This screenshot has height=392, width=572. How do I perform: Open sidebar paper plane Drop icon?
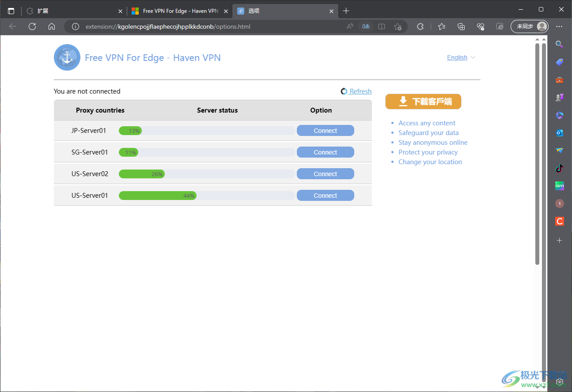tap(560, 151)
